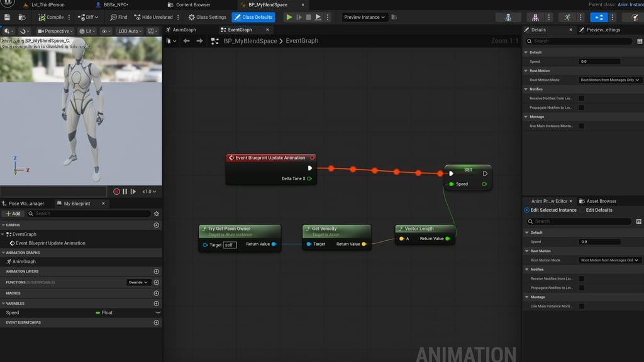Open the Skeleton editor mode icon
Viewport: 644px width, 362px height.
(x=508, y=17)
